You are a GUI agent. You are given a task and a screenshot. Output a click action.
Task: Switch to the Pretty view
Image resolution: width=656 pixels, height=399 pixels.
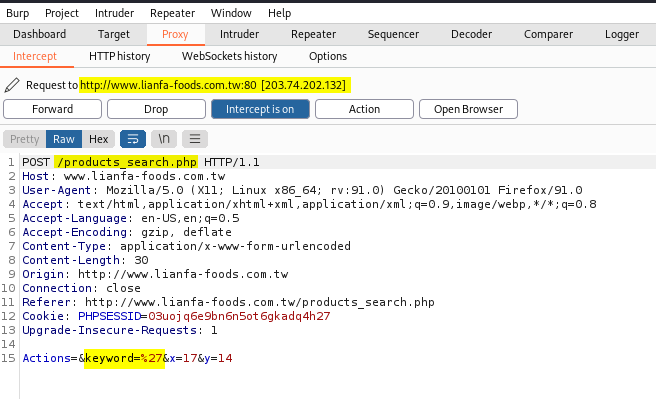(x=25, y=139)
